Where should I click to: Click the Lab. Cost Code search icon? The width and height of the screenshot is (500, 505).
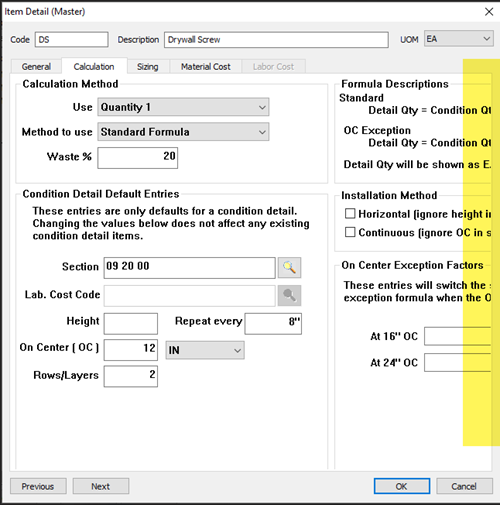pyautogui.click(x=289, y=295)
